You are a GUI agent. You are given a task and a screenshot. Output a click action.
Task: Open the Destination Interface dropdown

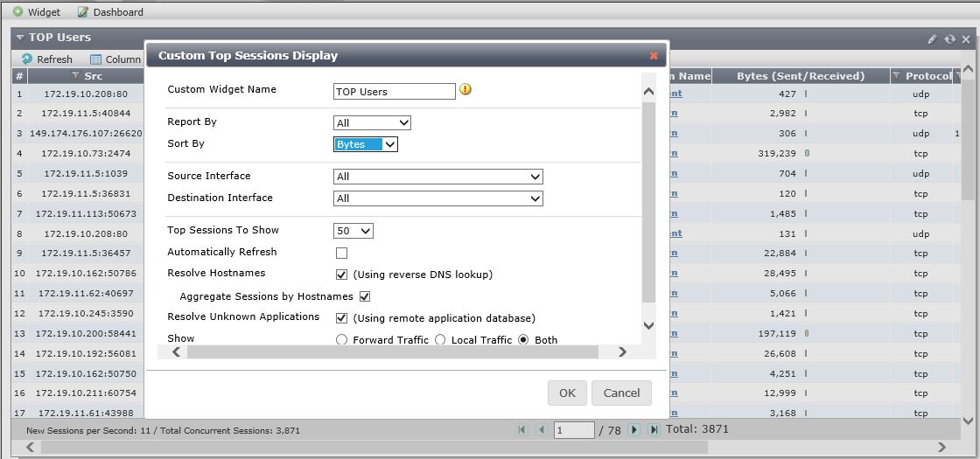tap(438, 198)
